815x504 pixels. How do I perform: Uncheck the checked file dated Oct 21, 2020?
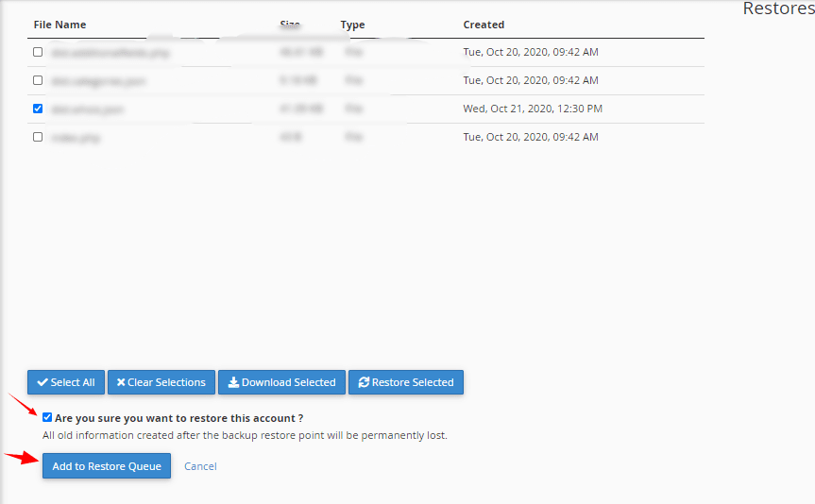[38, 109]
